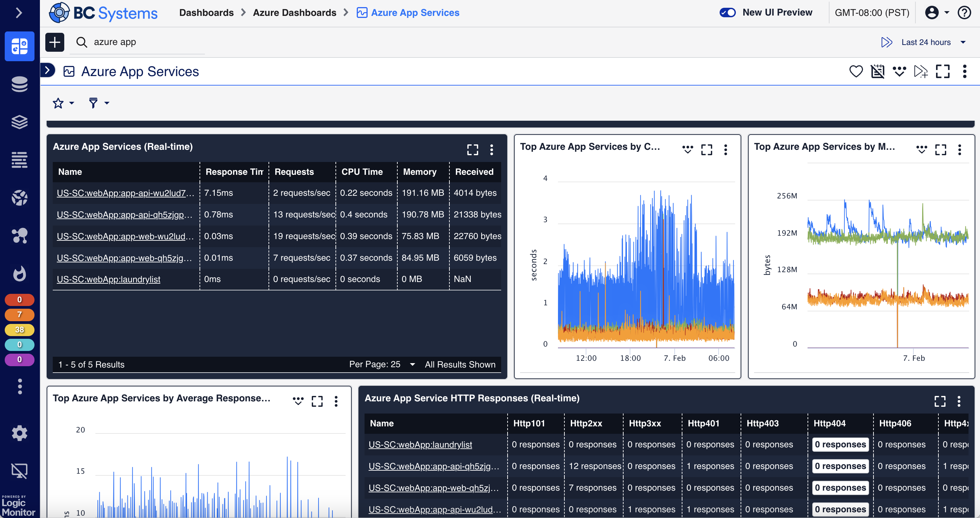Favorite the dashboard with the heart icon
980x518 pixels.
point(856,71)
